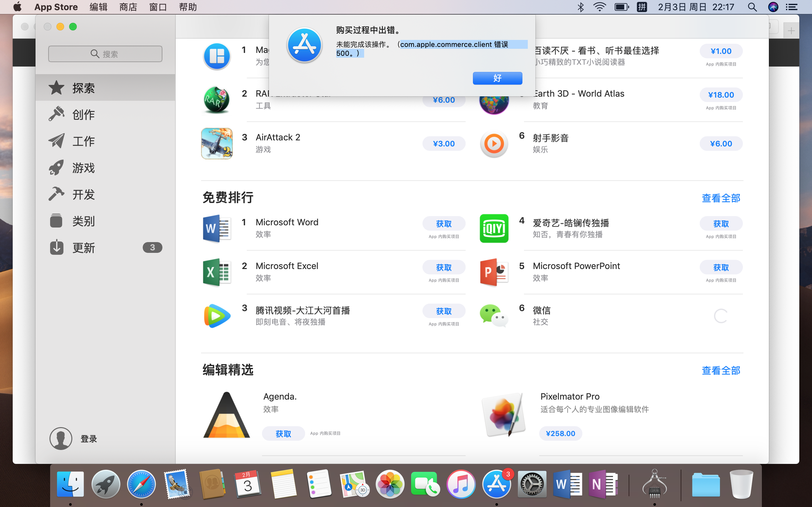Open the Pixelmator Pro app icon

(x=504, y=415)
